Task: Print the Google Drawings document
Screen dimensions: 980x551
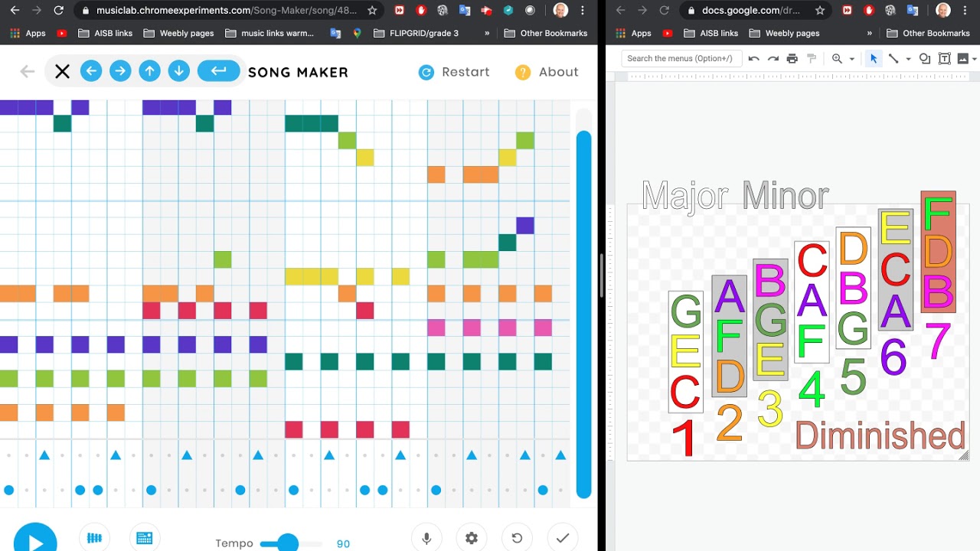Action: point(792,58)
